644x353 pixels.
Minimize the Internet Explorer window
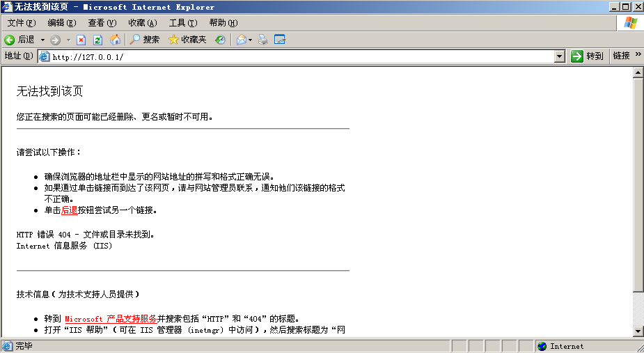click(x=615, y=6)
